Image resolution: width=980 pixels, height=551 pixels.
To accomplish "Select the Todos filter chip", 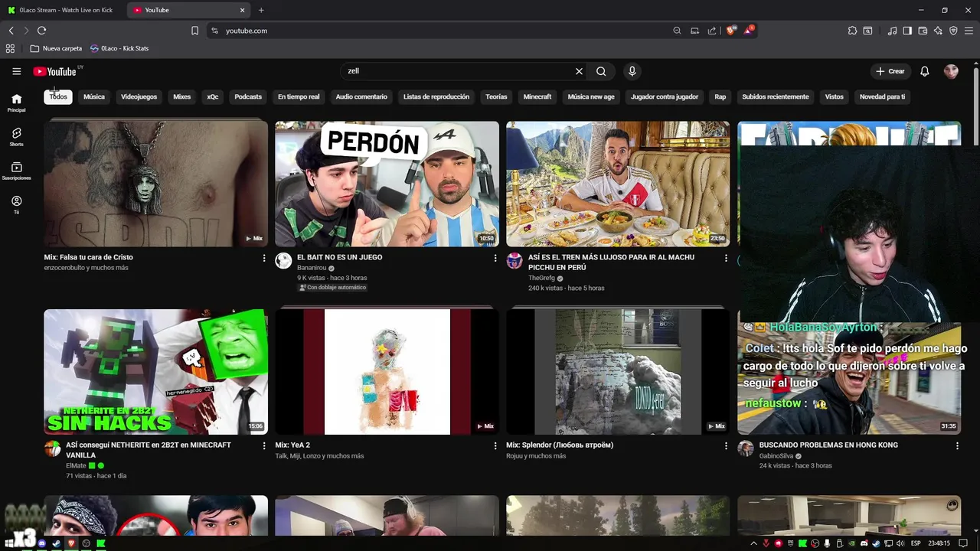I will (58, 97).
